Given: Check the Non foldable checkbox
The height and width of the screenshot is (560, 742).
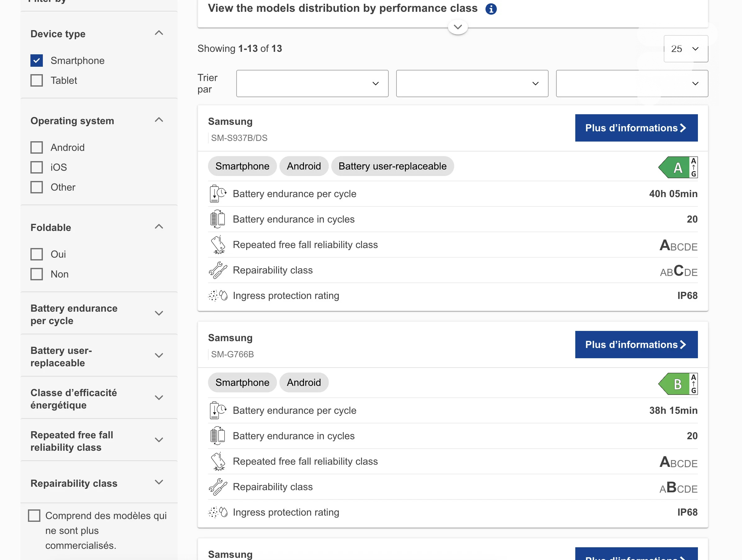Looking at the screenshot, I should (x=37, y=274).
